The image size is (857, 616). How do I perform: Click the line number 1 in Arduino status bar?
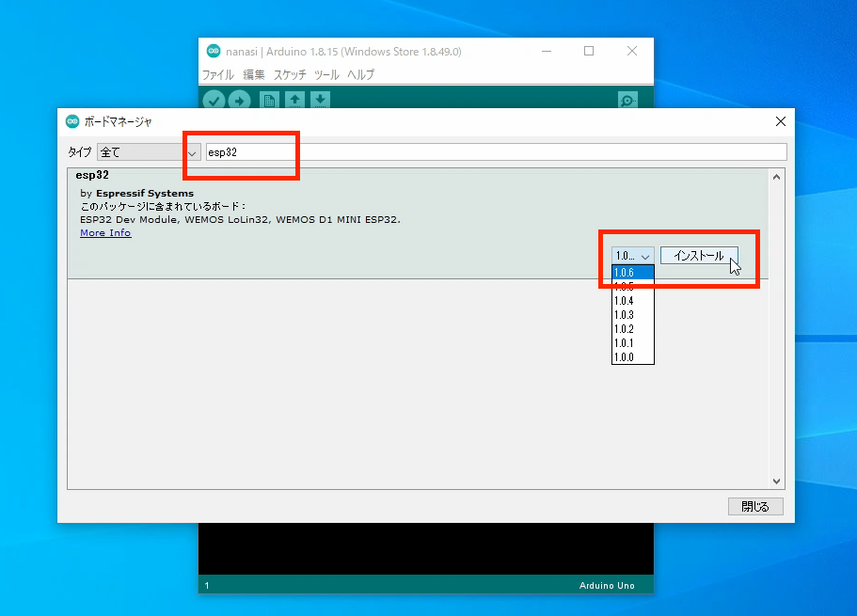(x=207, y=585)
